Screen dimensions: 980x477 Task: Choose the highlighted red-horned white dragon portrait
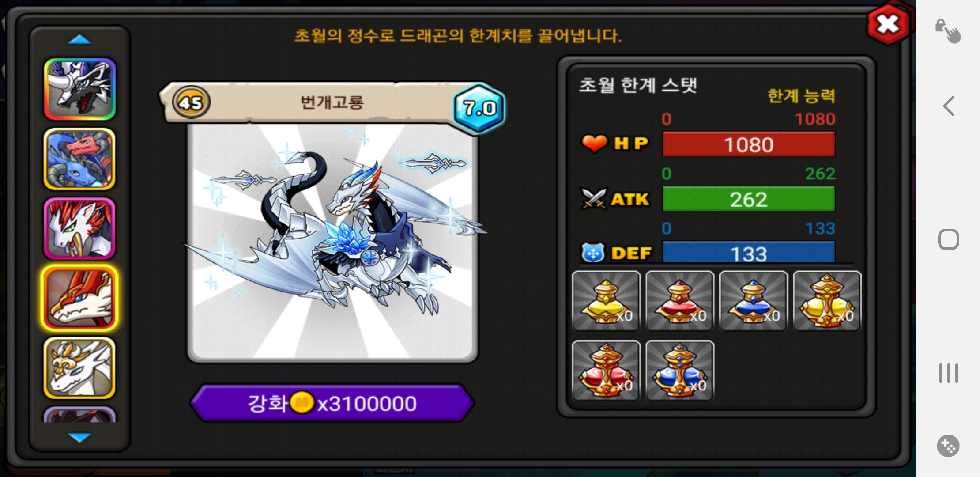tap(80, 299)
